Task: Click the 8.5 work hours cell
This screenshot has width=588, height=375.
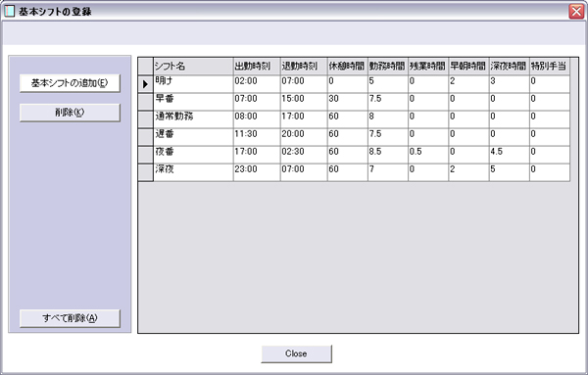Action: [x=388, y=155]
